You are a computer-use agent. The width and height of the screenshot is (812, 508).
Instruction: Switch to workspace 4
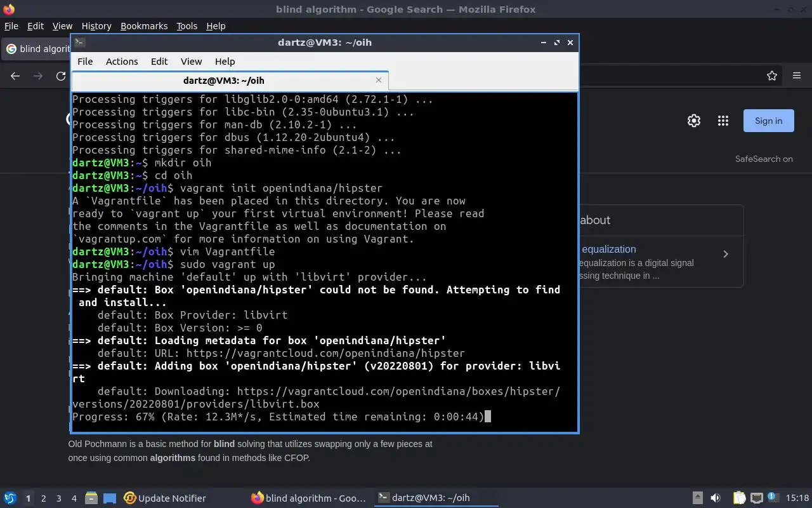[74, 498]
